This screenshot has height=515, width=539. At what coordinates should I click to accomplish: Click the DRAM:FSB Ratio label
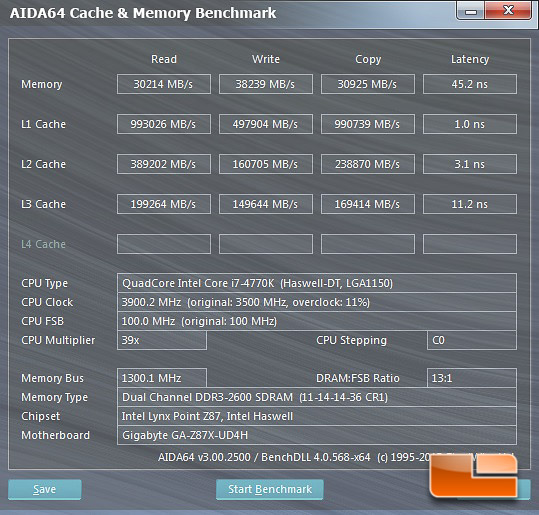[358, 378]
